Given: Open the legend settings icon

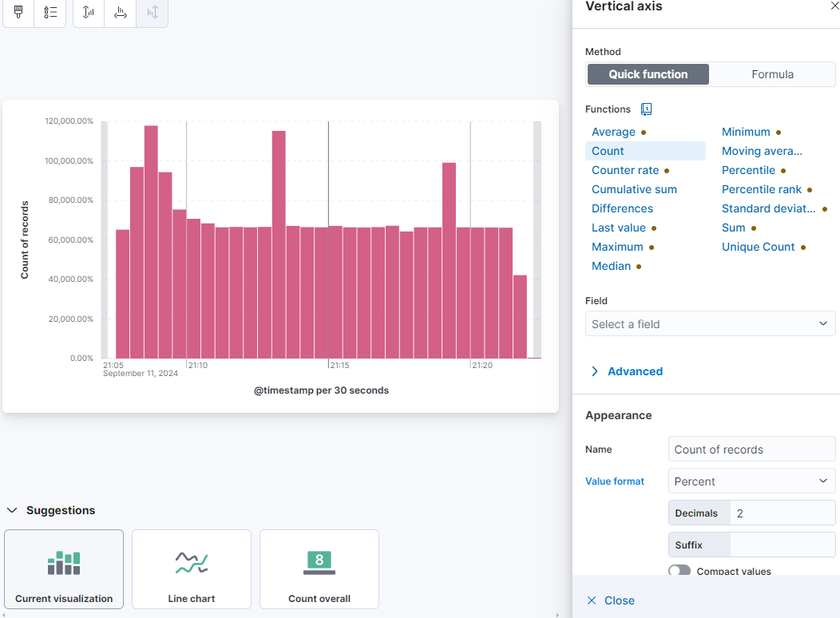Looking at the screenshot, I should [50, 12].
